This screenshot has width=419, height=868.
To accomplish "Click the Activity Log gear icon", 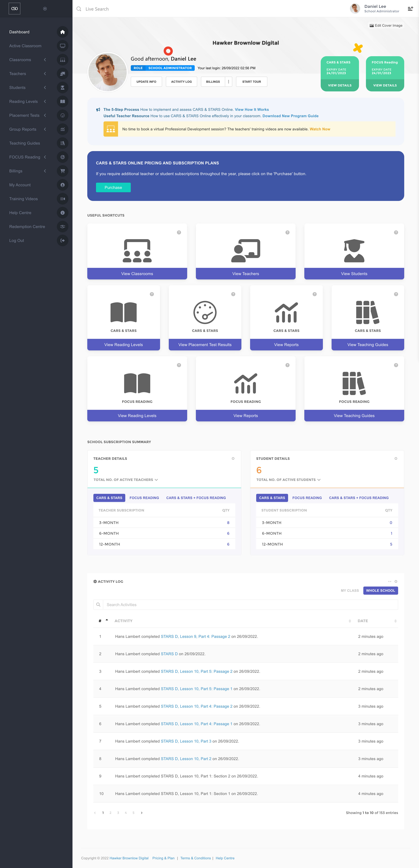I will point(95,582).
